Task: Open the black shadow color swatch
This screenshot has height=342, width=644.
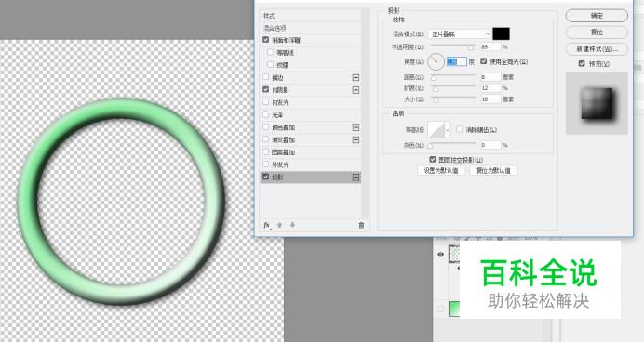Action: point(501,33)
